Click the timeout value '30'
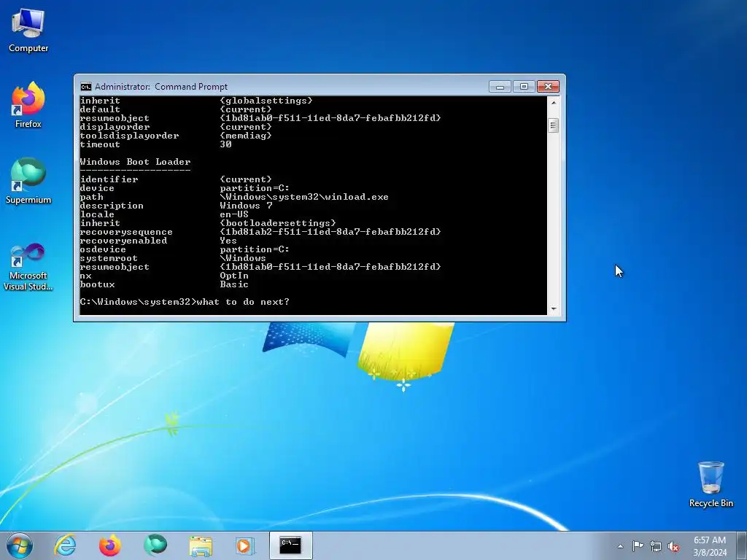The image size is (747, 560). 226,144
